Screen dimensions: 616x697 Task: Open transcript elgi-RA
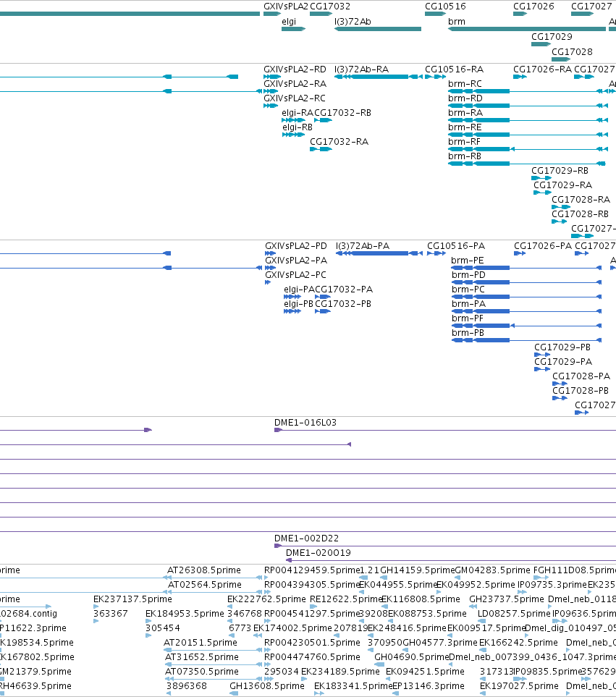(x=298, y=113)
